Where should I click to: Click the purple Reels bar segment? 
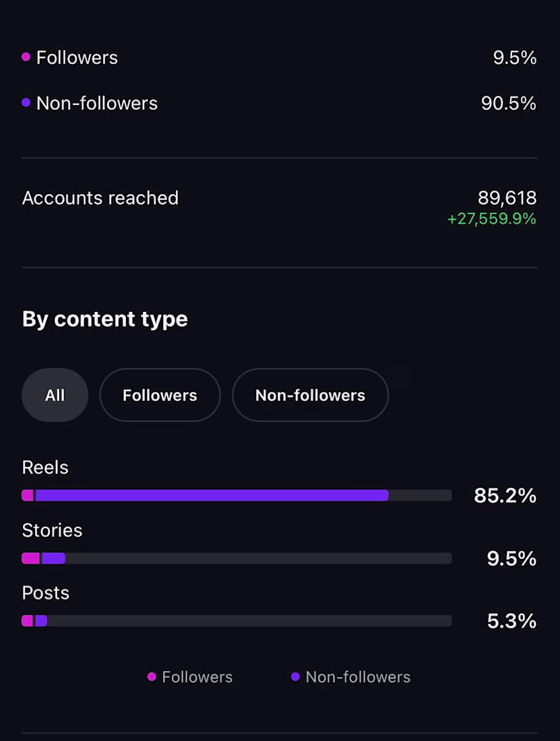[212, 496]
